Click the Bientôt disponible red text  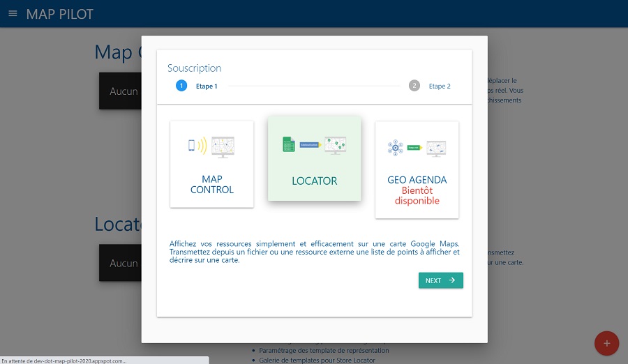coord(417,195)
